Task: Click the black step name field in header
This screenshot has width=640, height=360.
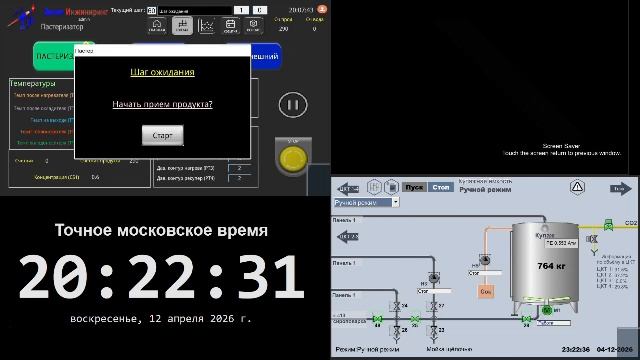Action: [x=195, y=11]
